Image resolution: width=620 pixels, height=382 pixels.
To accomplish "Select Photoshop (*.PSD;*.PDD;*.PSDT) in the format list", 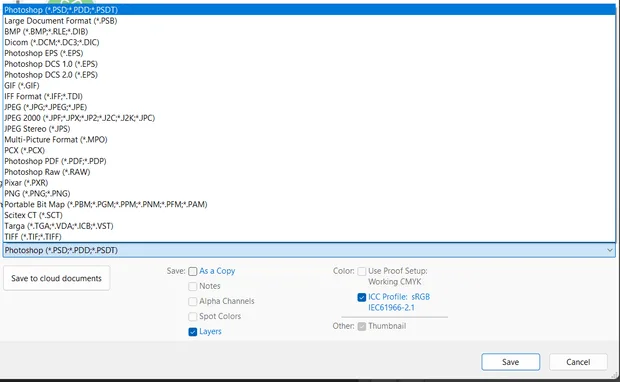I will 309,9.
